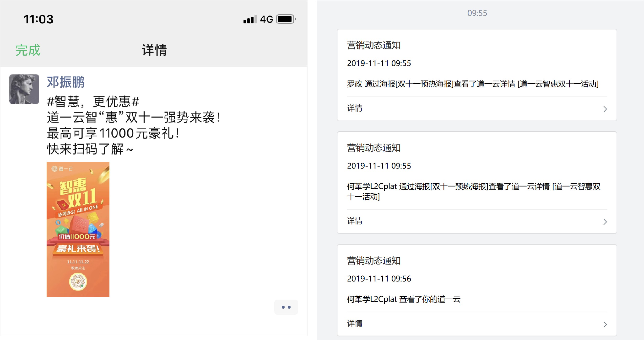The height and width of the screenshot is (340, 644).
Task: Tap the battery status icon
Action: (x=286, y=19)
